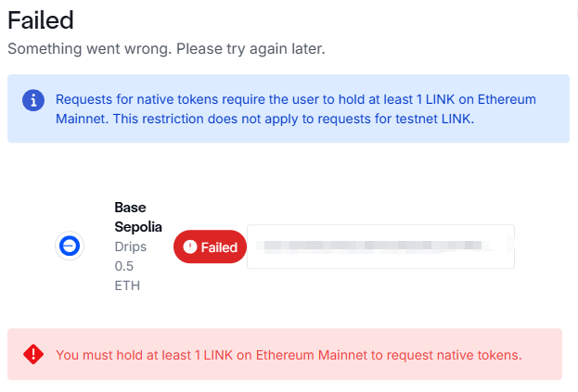This screenshot has height=392, width=578.
Task: Click the word 'Sepolia' in network name
Action: (x=137, y=227)
